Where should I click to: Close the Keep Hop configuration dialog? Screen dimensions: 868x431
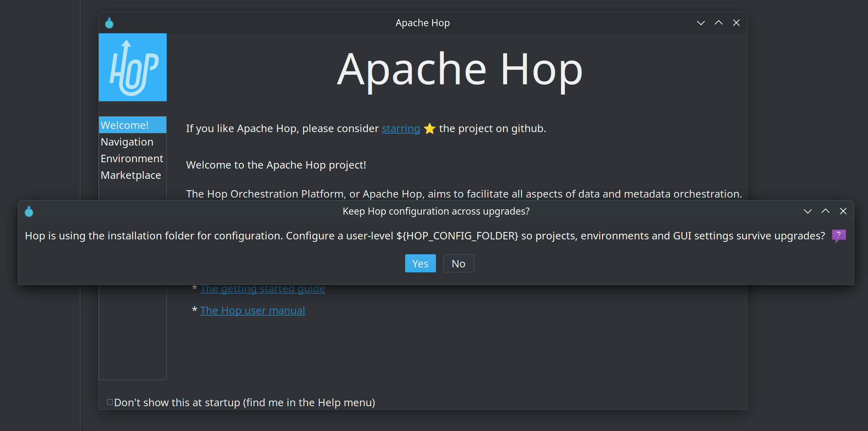[843, 211]
